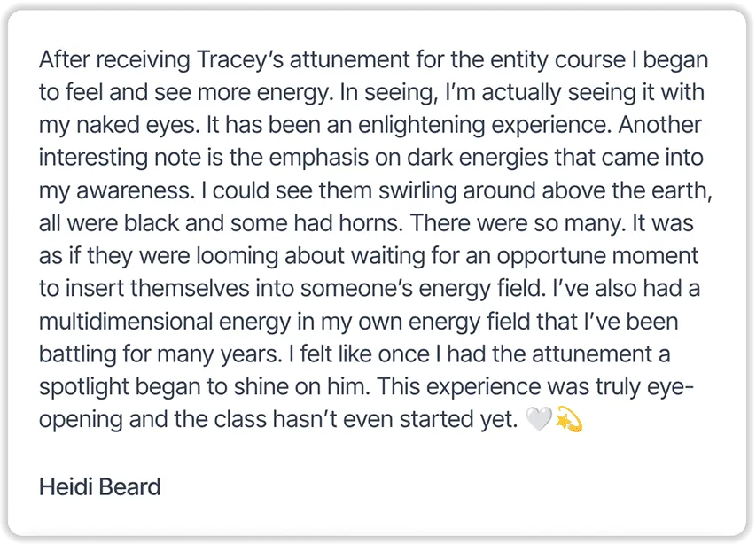Click the word "enlightening" in the third line
Screen dimensions: 756x544
pyautogui.click(x=421, y=125)
